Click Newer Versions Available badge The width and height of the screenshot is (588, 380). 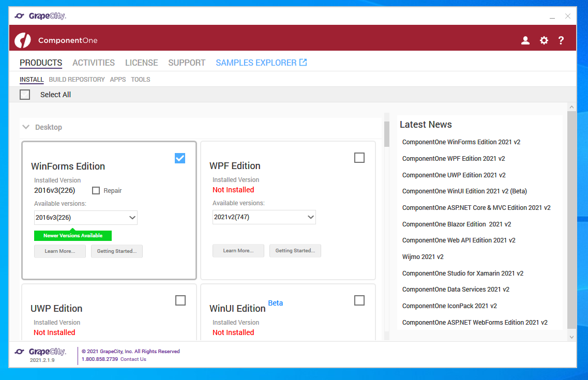click(73, 236)
